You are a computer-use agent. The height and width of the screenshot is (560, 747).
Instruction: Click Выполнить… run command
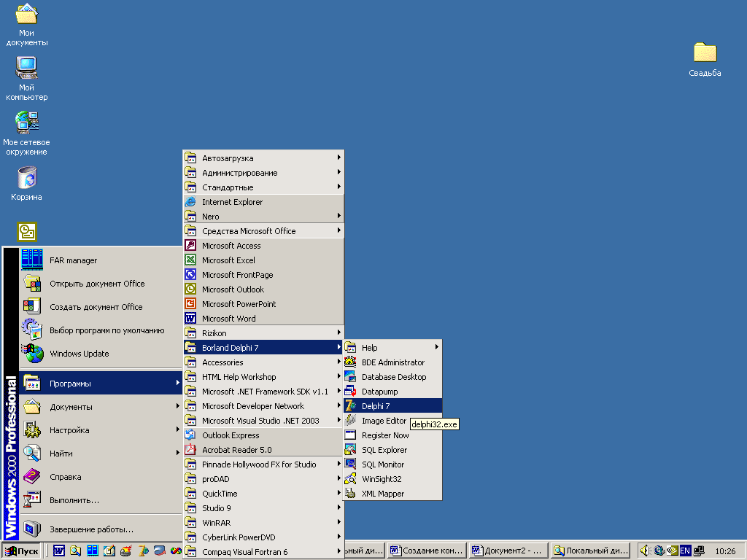point(101,499)
